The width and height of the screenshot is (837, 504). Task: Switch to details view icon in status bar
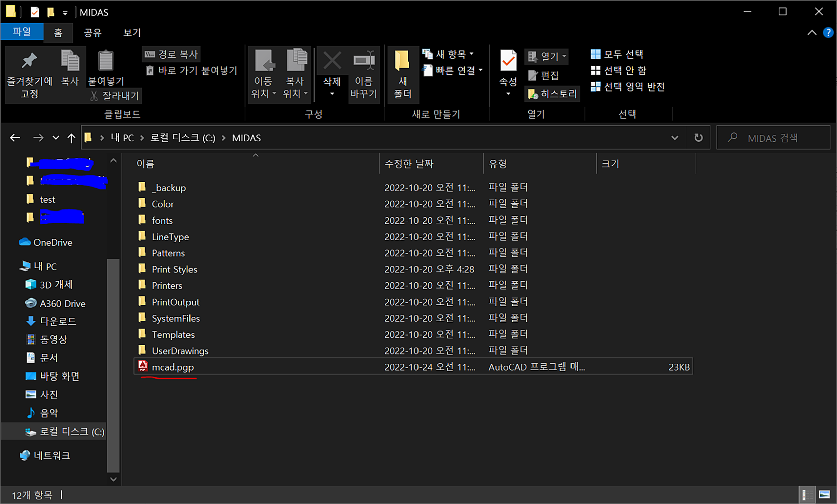807,495
